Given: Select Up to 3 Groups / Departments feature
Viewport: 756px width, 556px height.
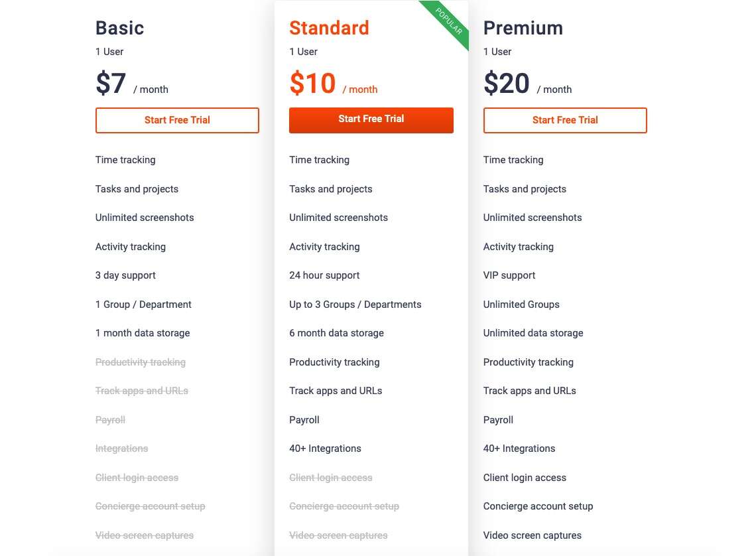Looking at the screenshot, I should [355, 305].
